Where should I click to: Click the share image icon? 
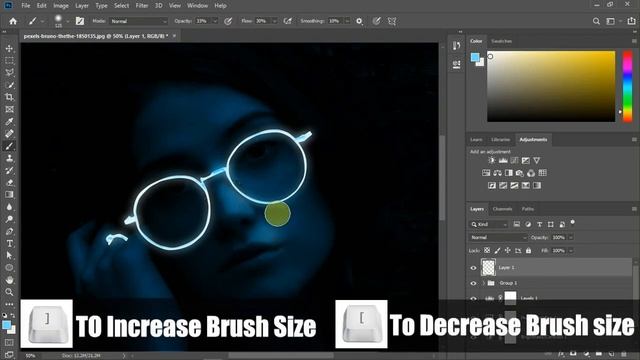(x=631, y=21)
